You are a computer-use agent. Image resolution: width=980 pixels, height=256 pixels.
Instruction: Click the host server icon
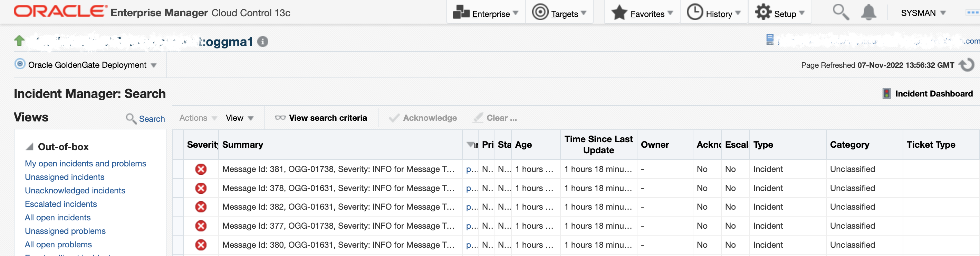(x=770, y=40)
